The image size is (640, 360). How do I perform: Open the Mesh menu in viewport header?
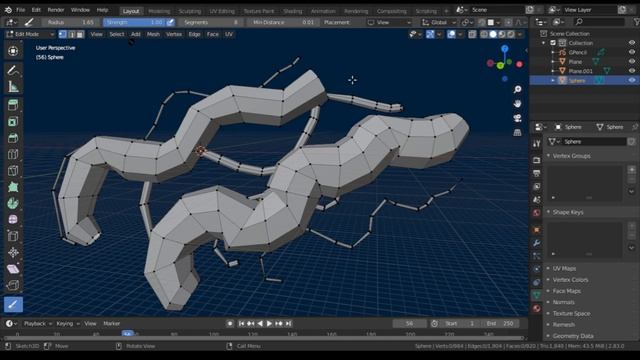tap(153, 34)
